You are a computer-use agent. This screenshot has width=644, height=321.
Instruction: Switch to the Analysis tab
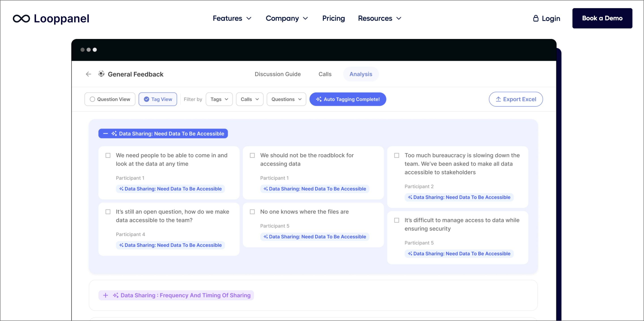(361, 74)
